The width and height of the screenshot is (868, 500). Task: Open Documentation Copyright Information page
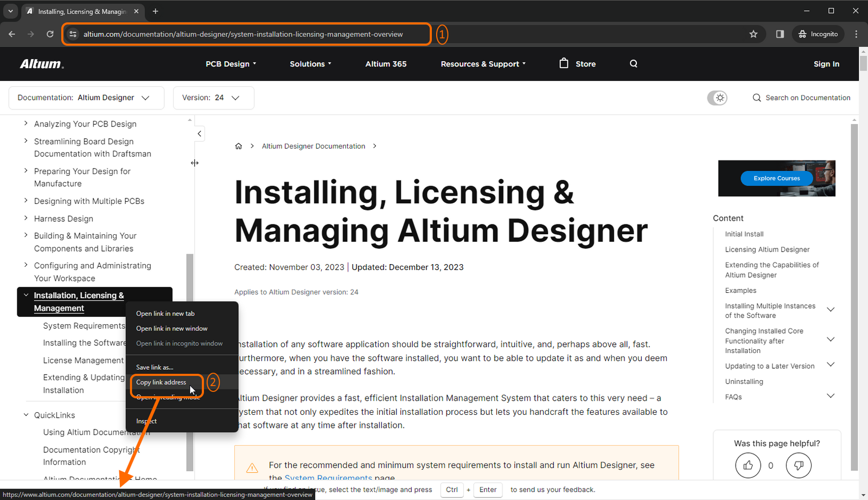coord(91,456)
